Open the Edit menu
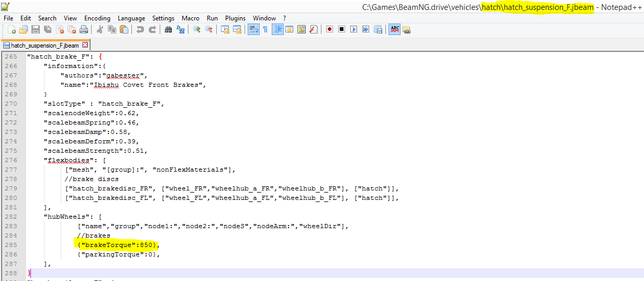The height and width of the screenshot is (281, 644). click(x=25, y=18)
